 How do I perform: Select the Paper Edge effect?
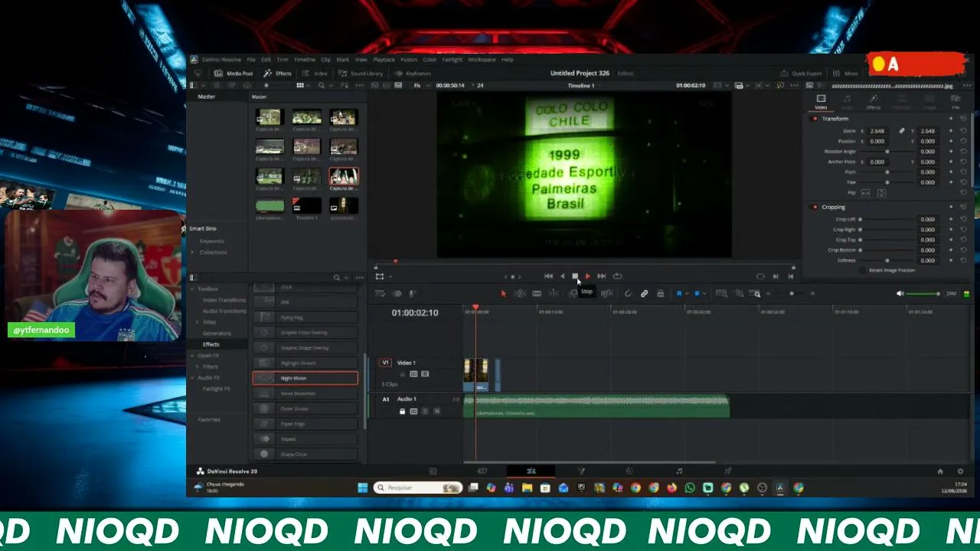click(x=305, y=424)
